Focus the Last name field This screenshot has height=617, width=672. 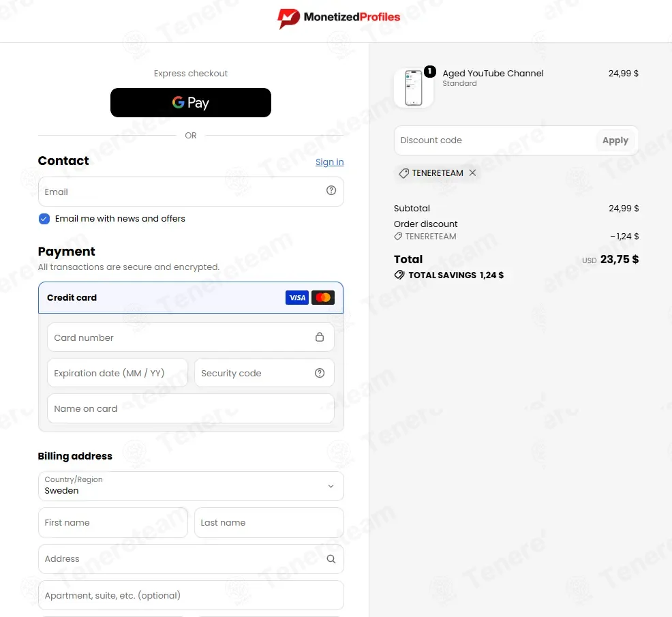269,523
